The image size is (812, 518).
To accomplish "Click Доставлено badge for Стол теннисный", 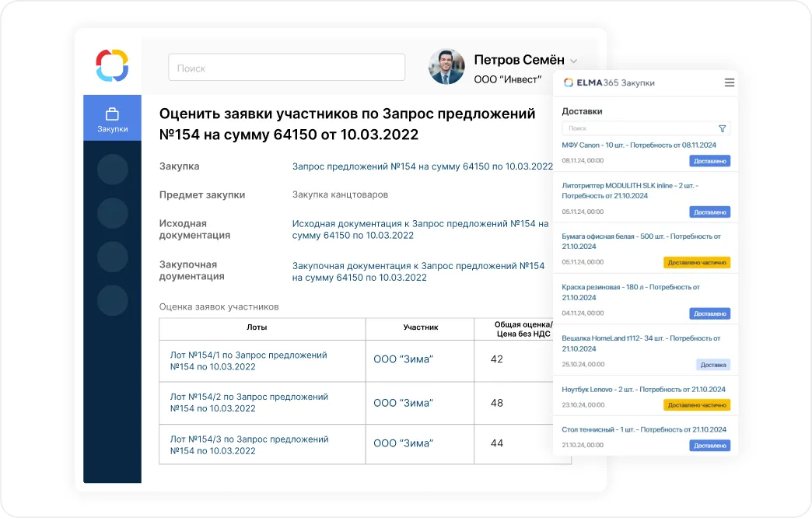I will [709, 446].
